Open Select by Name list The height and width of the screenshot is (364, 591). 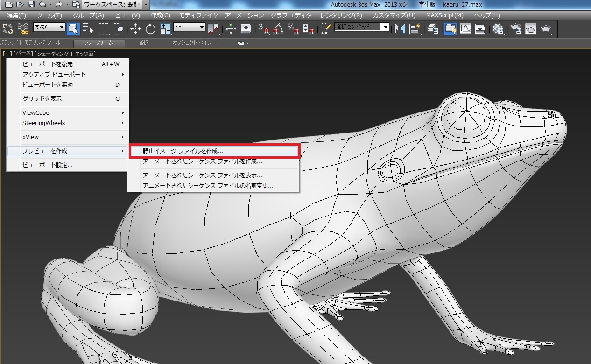click(x=88, y=29)
